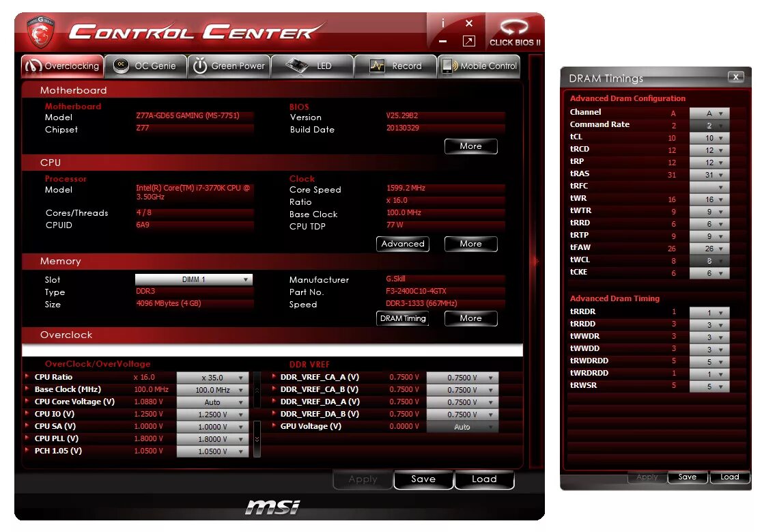Click the Overclocking gauge icon
The height and width of the screenshot is (532, 762).
point(33,66)
